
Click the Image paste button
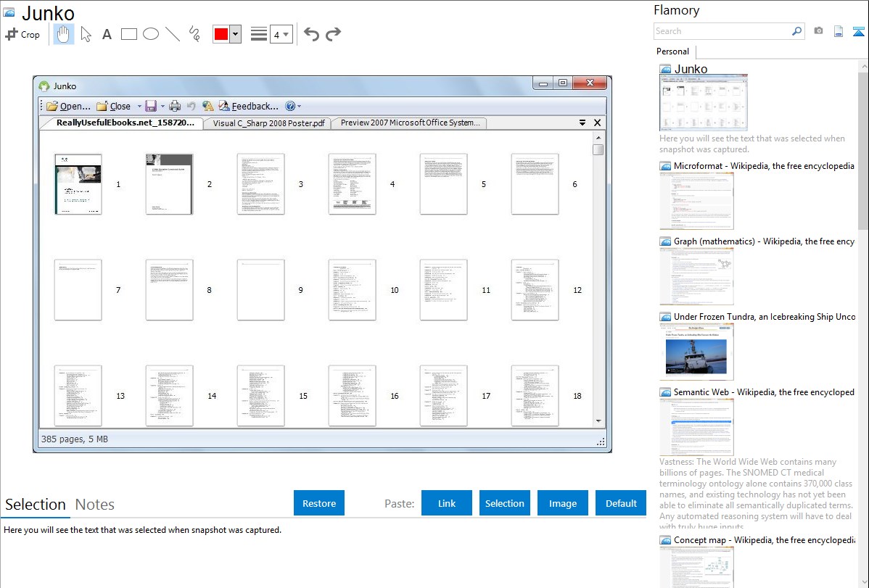(x=562, y=503)
